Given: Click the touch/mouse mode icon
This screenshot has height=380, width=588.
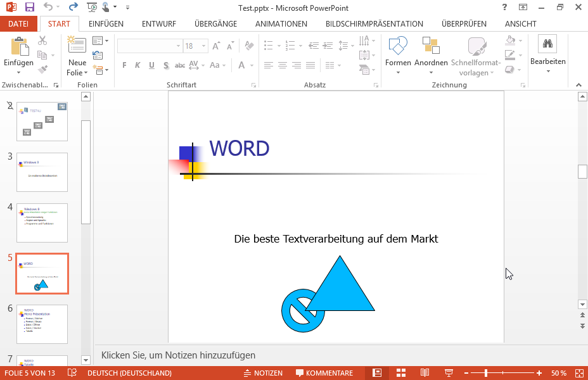Looking at the screenshot, I should click(x=106, y=7).
